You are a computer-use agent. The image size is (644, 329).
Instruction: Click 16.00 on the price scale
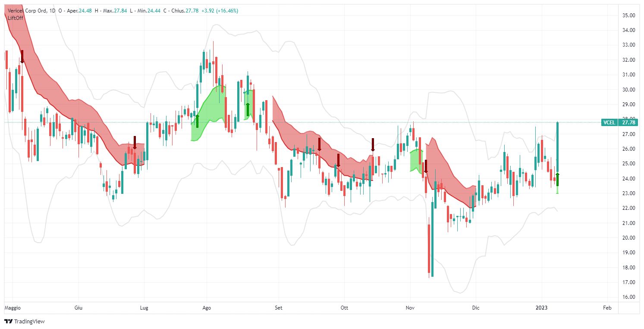point(628,297)
